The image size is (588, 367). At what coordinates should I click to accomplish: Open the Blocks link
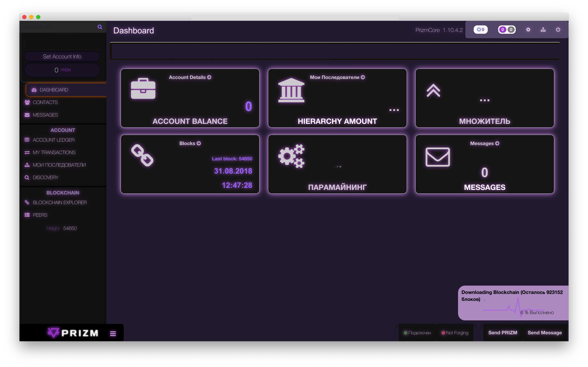tap(190, 143)
